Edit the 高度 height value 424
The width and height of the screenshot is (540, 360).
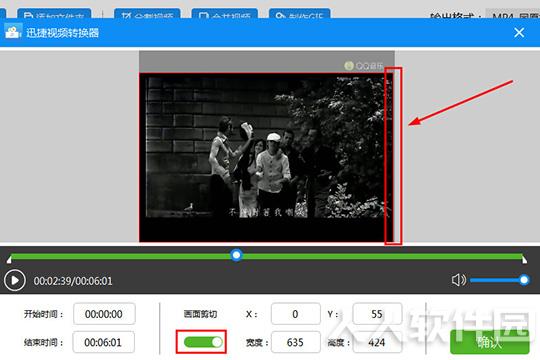click(x=377, y=342)
